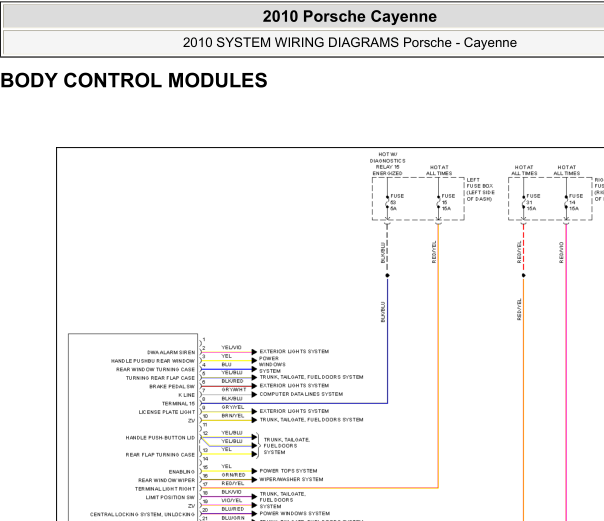Select the Fuse 15 15A symbol

coord(438,202)
